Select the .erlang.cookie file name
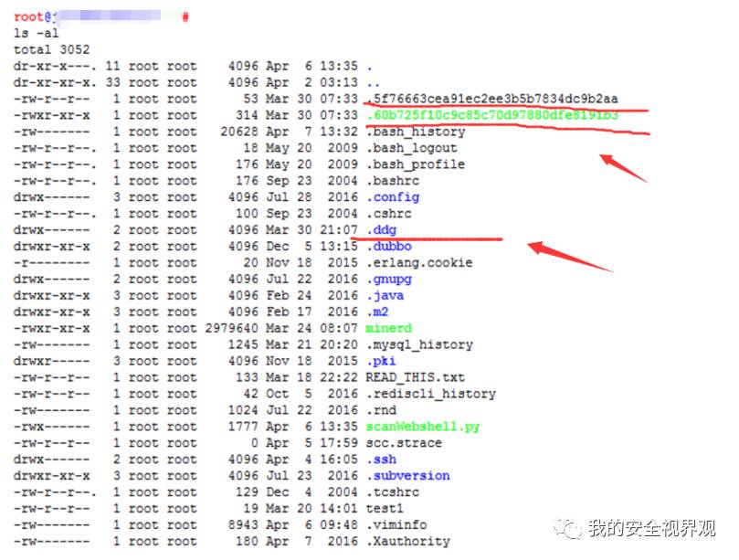This screenshot has height=560, width=739. (419, 263)
